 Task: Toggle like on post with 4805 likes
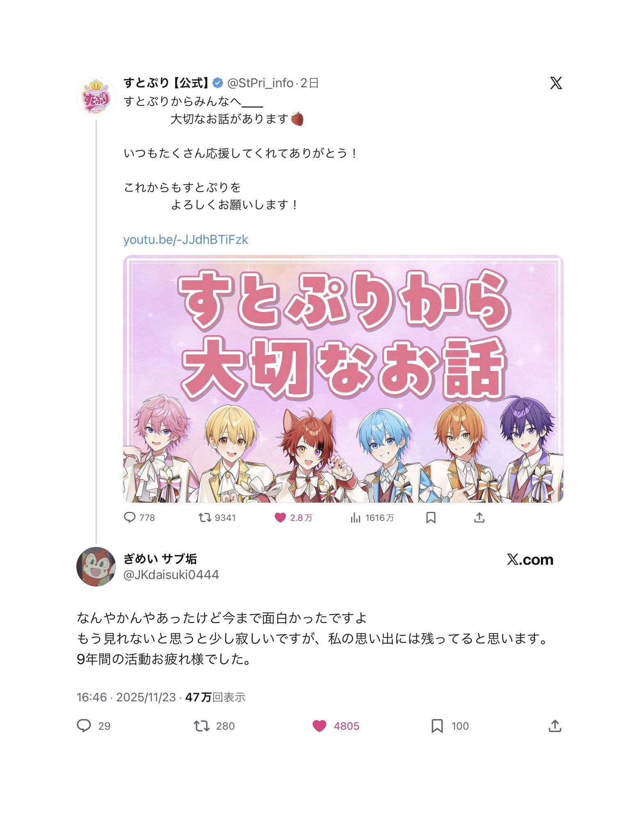[x=319, y=726]
